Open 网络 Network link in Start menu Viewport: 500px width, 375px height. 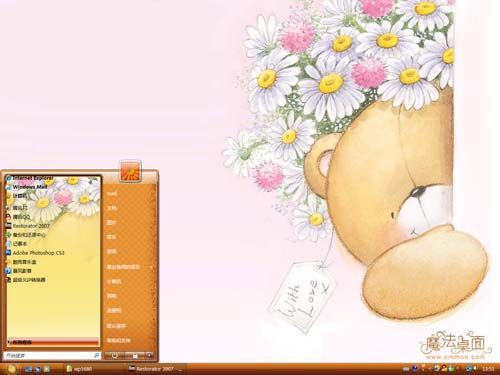click(x=112, y=296)
